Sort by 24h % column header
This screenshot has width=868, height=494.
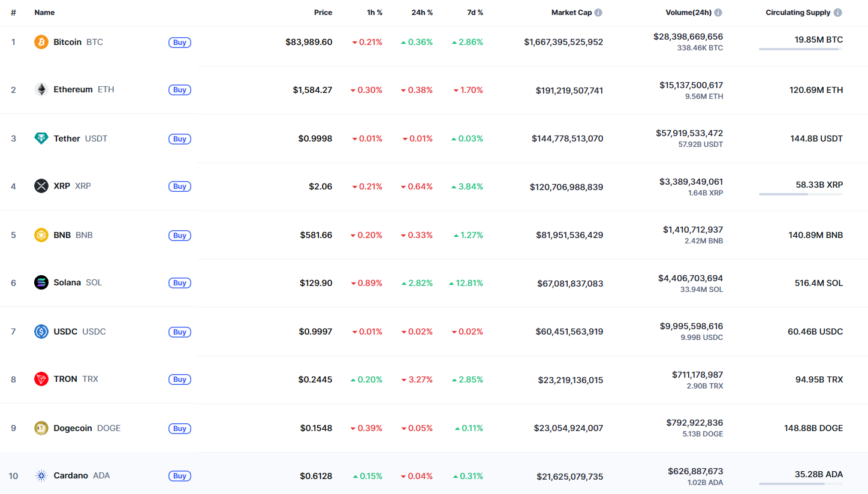(x=422, y=13)
